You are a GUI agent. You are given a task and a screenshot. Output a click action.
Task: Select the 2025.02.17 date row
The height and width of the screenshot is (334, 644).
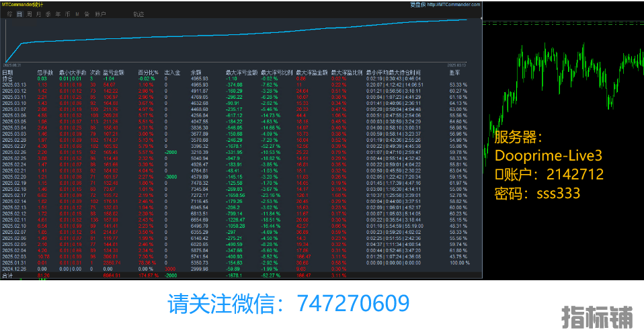241,195
